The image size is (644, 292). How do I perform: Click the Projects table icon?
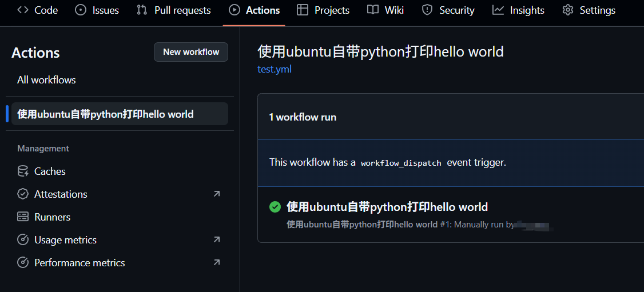click(303, 10)
